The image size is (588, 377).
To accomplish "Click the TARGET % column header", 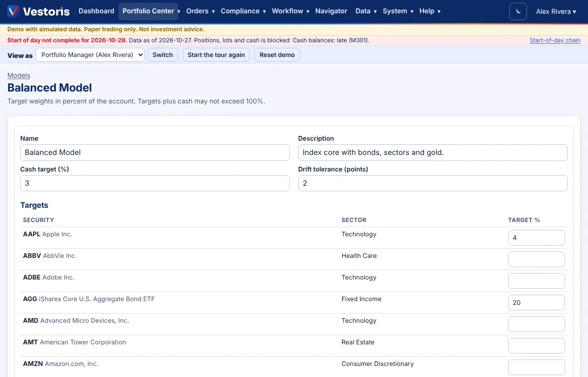I will [x=524, y=220].
